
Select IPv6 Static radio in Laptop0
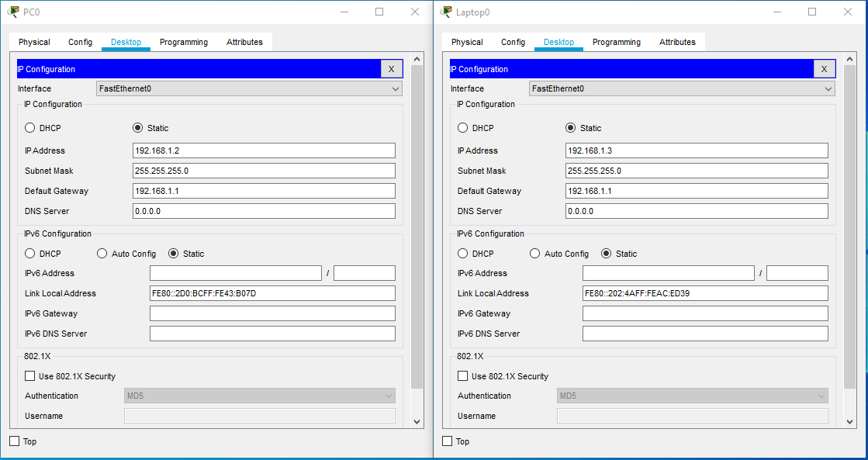point(606,254)
